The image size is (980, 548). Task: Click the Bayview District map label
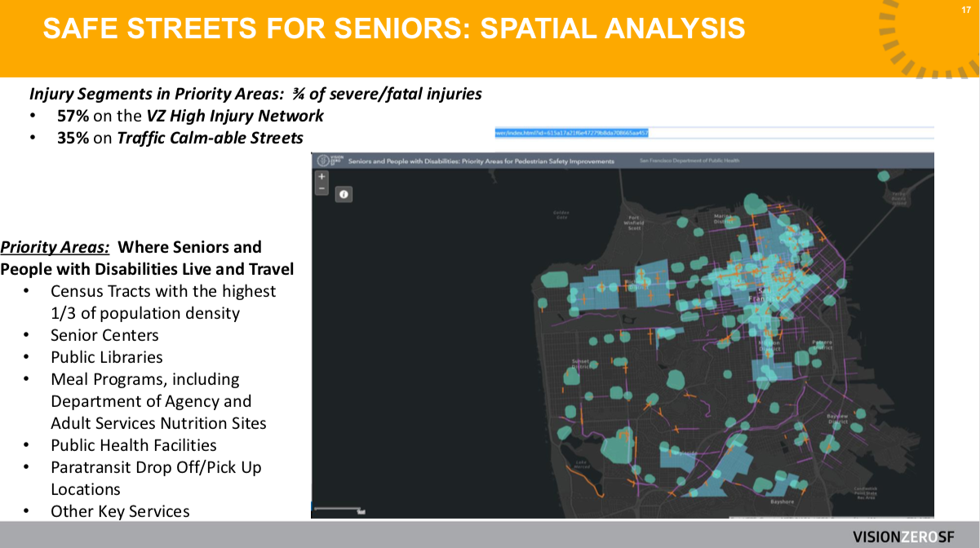(x=838, y=418)
